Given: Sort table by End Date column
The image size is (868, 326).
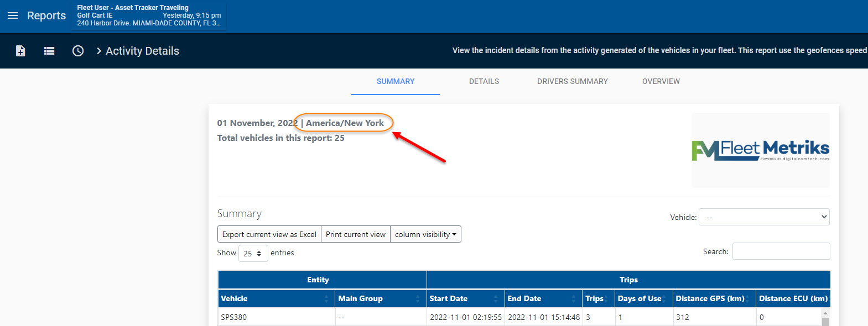Looking at the screenshot, I should (x=542, y=299).
